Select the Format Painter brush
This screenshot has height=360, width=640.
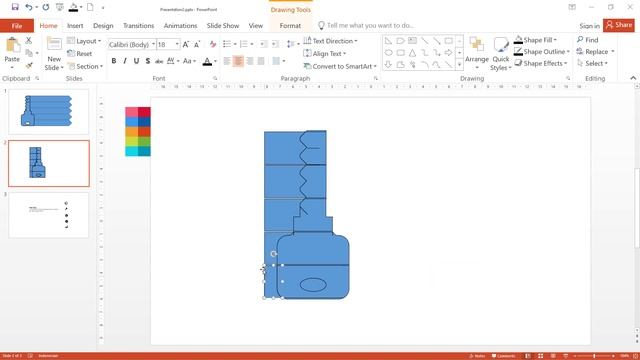coord(29,65)
